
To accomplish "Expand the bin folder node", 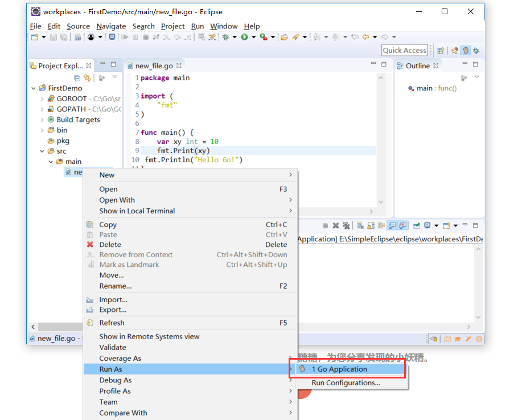I will [x=42, y=130].
